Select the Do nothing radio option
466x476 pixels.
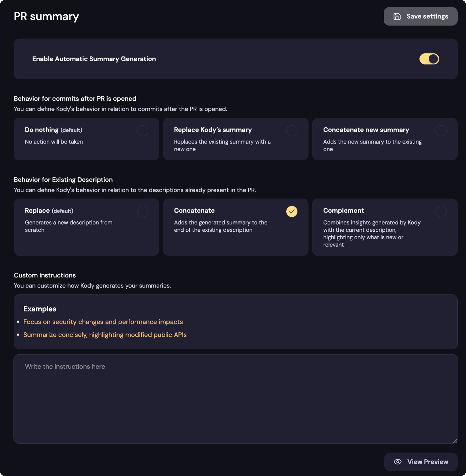[x=142, y=131]
